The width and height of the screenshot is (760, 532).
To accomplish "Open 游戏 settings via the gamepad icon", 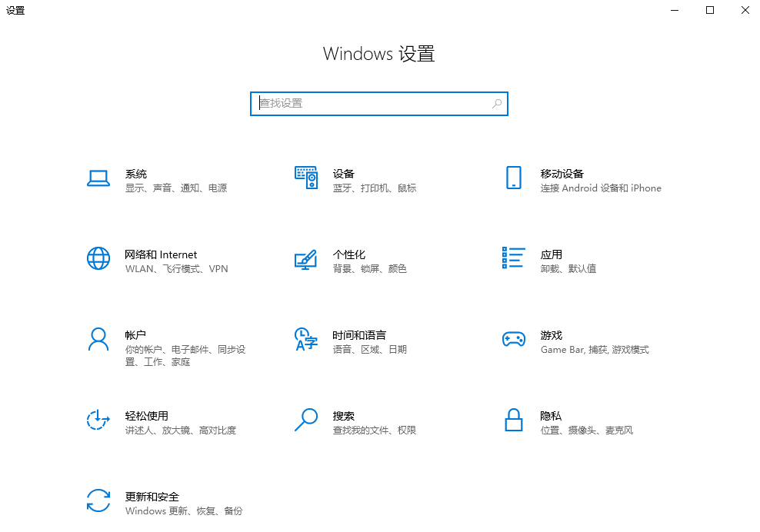I will pos(514,338).
